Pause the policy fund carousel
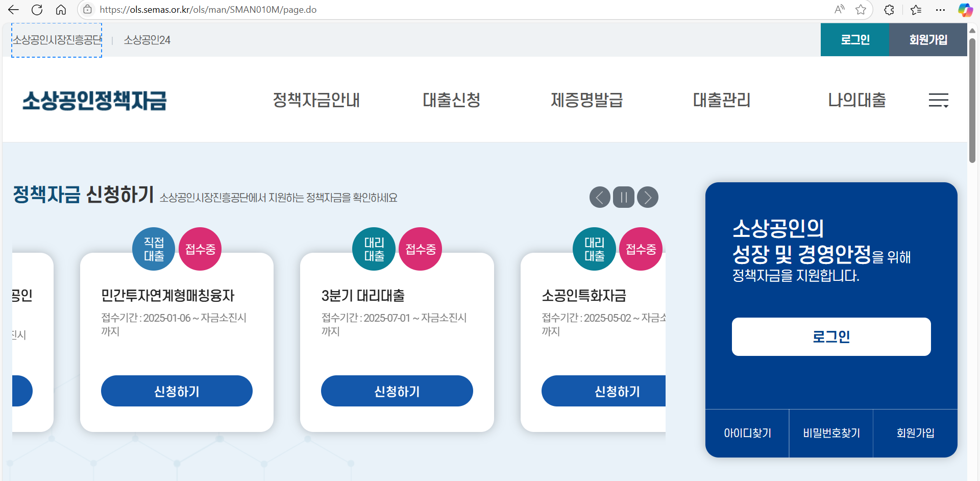 624,197
